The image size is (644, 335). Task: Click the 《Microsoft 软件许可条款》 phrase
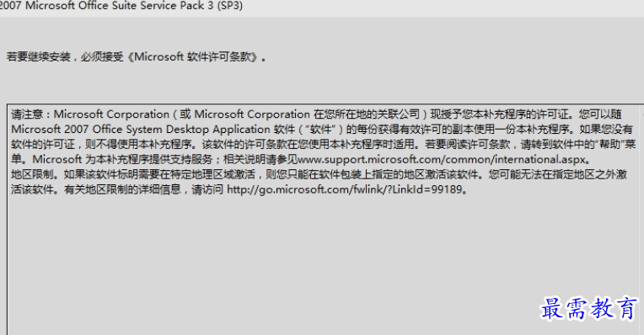tap(193, 57)
